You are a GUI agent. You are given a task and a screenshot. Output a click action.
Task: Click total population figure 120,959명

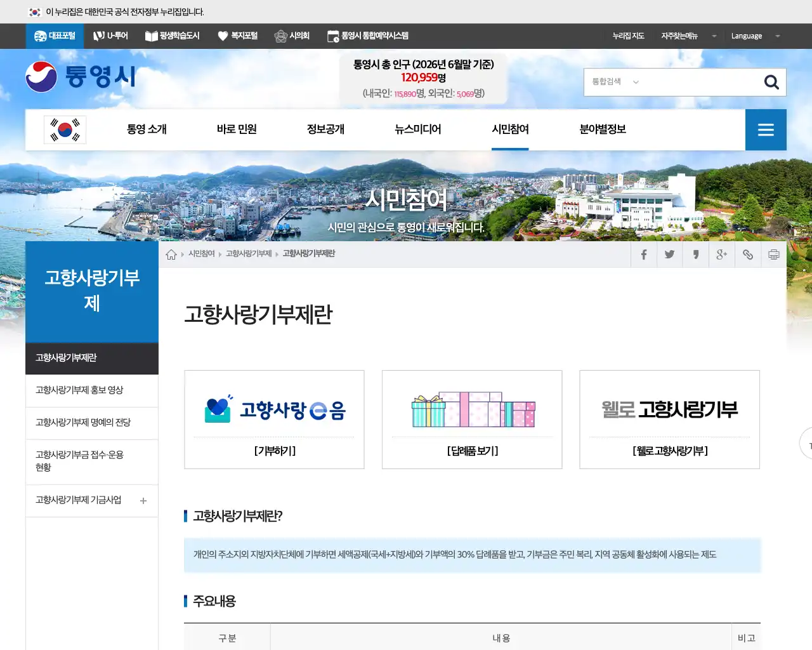[x=423, y=77]
